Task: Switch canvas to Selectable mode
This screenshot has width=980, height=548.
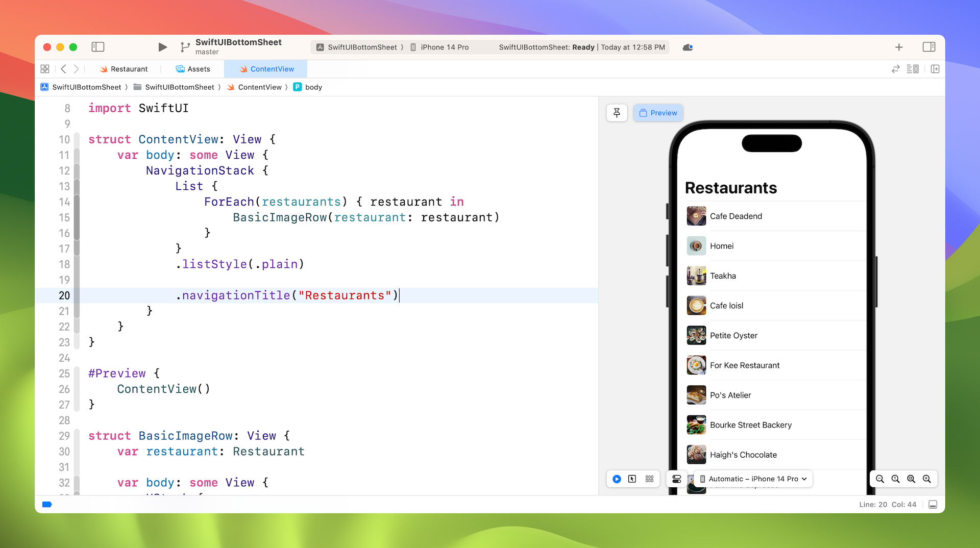Action: click(632, 479)
